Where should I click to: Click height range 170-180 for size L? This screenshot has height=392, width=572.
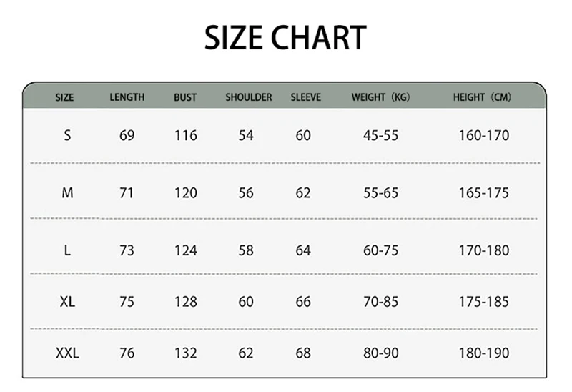[484, 251]
